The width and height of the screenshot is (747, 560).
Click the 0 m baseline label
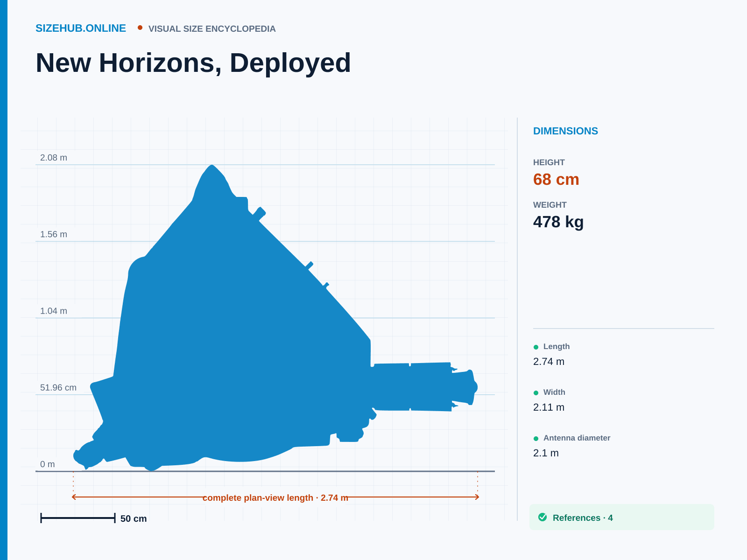point(48,464)
